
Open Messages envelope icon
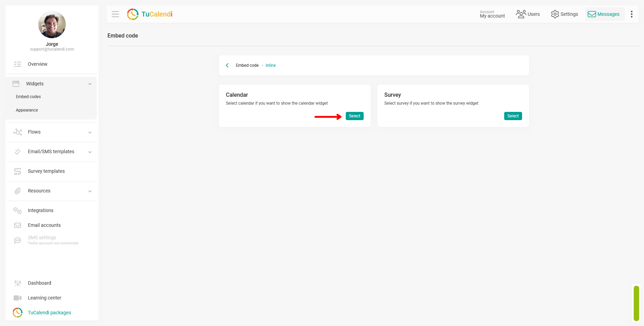point(592,14)
